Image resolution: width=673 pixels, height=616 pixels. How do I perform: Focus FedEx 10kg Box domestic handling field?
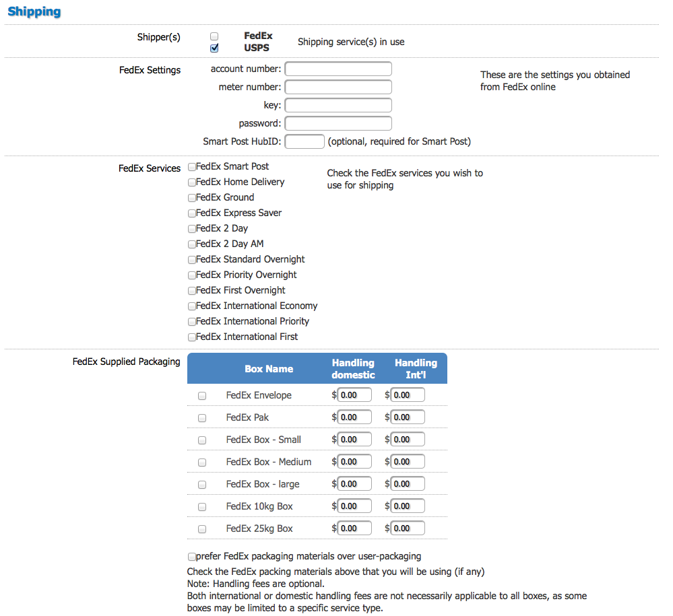[354, 506]
